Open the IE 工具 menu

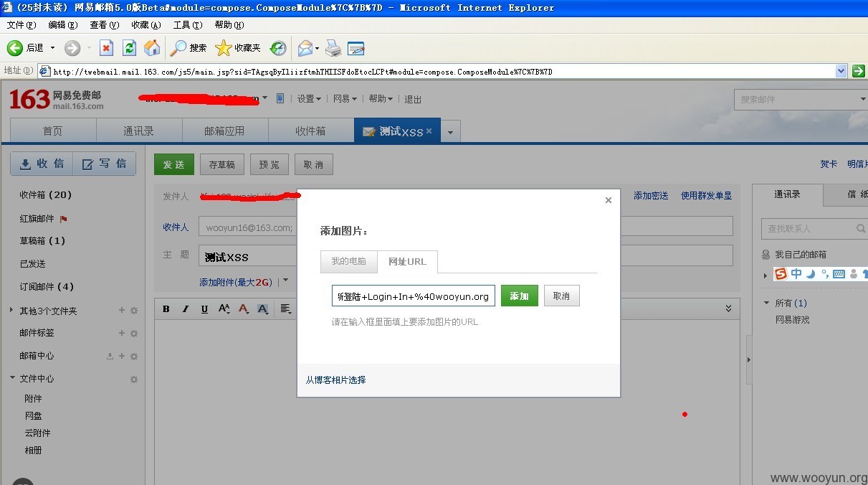(x=188, y=25)
